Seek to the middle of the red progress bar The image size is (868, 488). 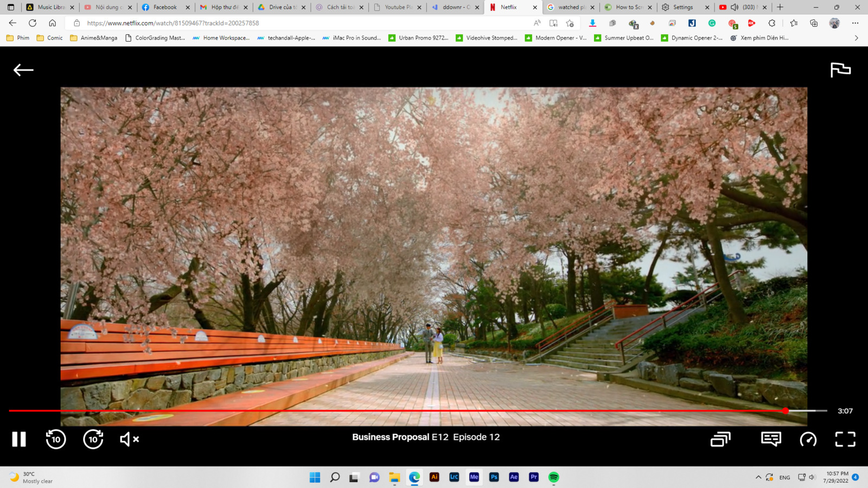point(397,411)
